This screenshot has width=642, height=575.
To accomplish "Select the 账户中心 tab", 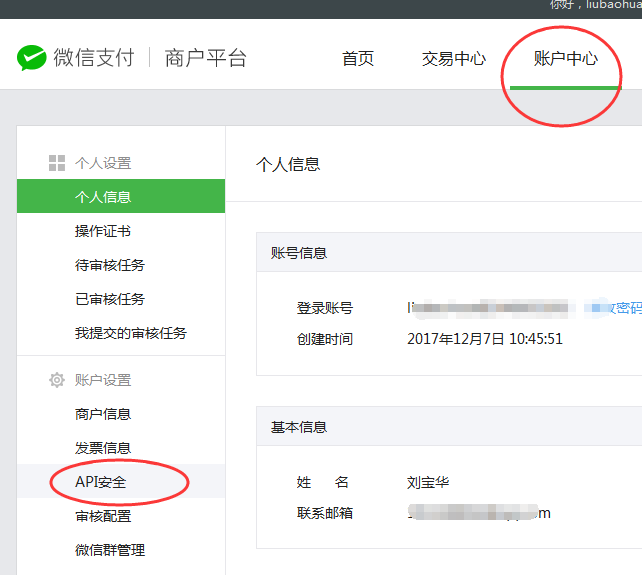I will pos(565,58).
